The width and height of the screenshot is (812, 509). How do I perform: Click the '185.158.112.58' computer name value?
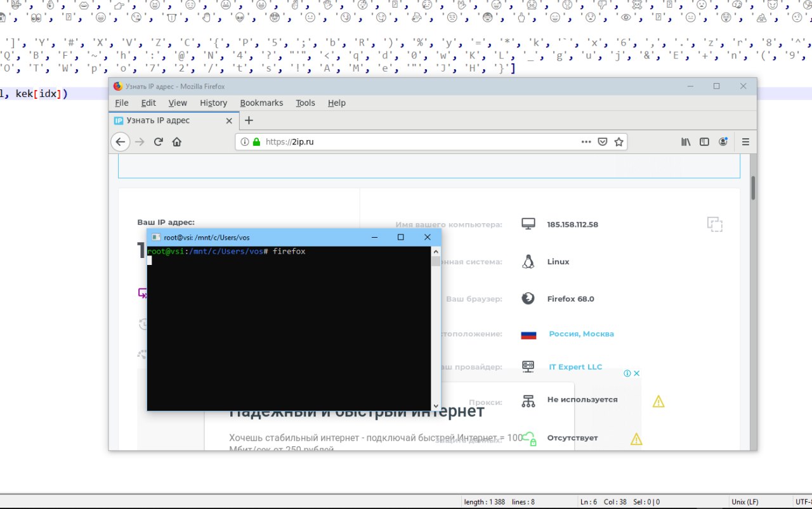pyautogui.click(x=572, y=224)
